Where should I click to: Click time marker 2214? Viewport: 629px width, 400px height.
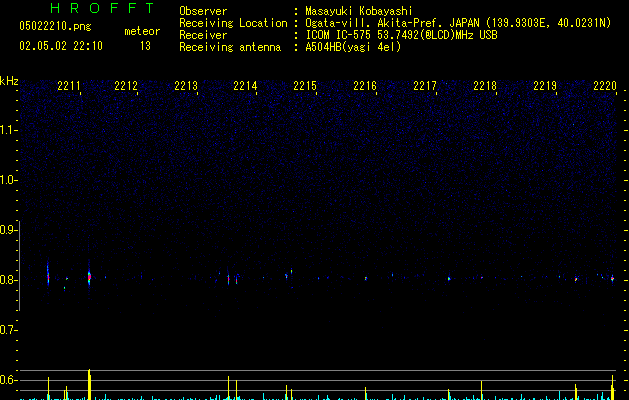click(245, 86)
